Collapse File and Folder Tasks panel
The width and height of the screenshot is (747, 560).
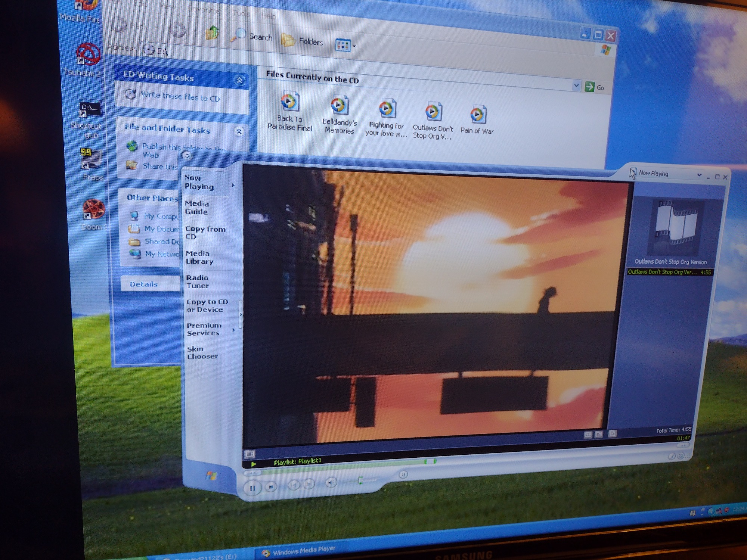(239, 131)
